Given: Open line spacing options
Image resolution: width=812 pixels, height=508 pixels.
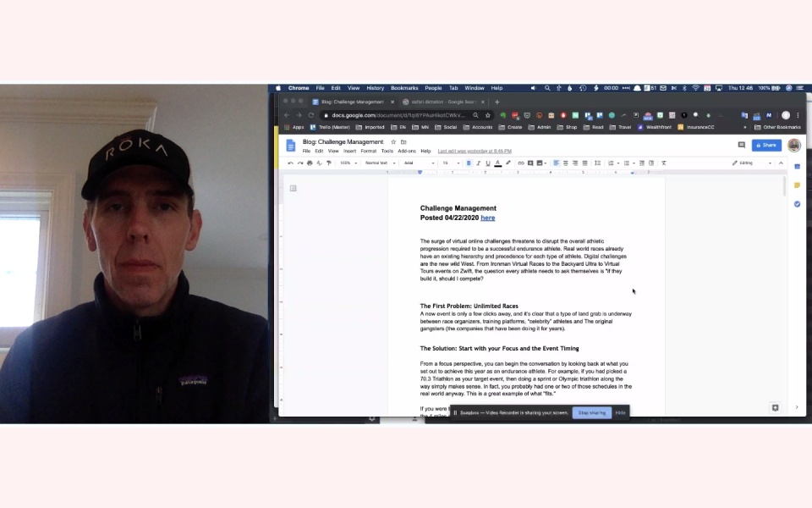Looking at the screenshot, I should (598, 163).
